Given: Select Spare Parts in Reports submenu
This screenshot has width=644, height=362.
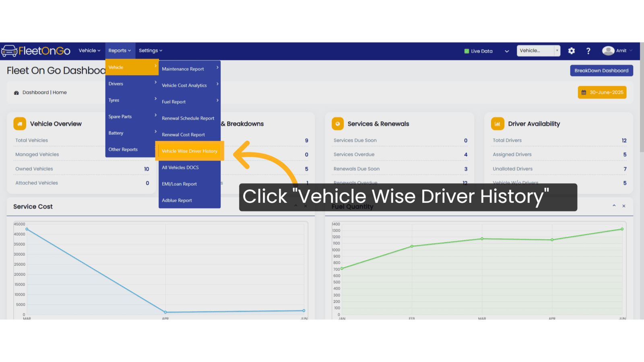Looking at the screenshot, I should 132,117.
